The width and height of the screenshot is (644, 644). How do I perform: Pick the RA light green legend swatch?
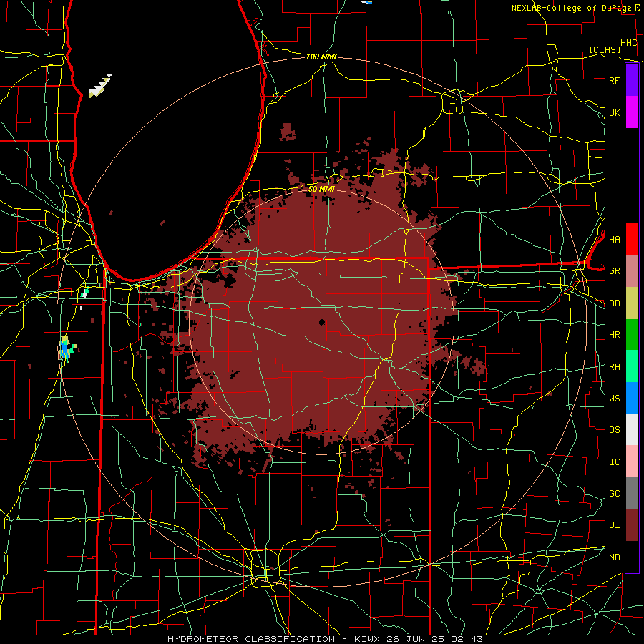click(632, 366)
